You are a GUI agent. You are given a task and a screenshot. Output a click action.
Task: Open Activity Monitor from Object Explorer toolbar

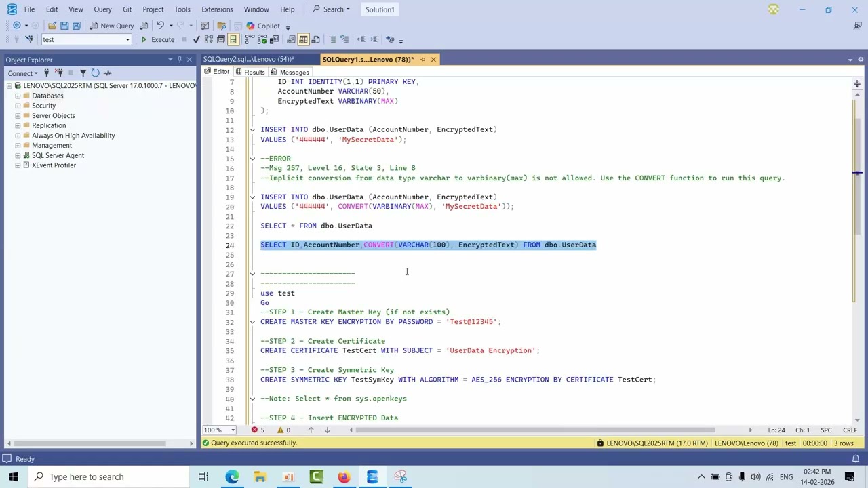tap(107, 73)
